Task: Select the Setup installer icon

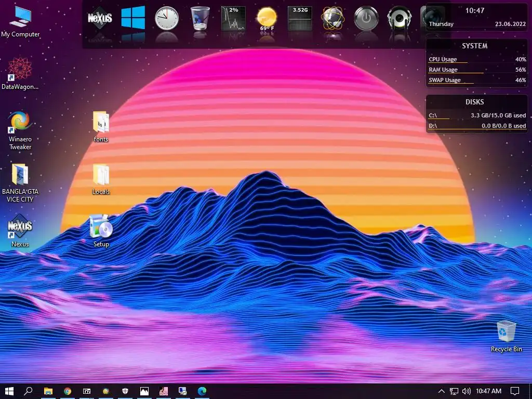Action: 101,231
